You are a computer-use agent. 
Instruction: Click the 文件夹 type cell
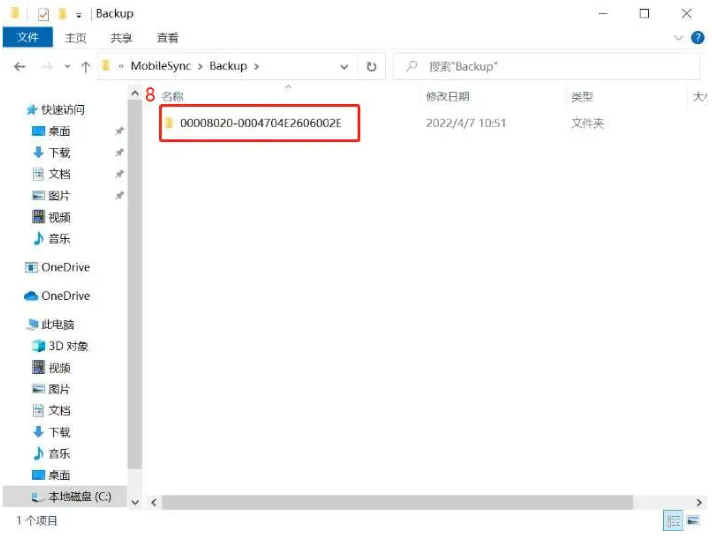point(587,123)
